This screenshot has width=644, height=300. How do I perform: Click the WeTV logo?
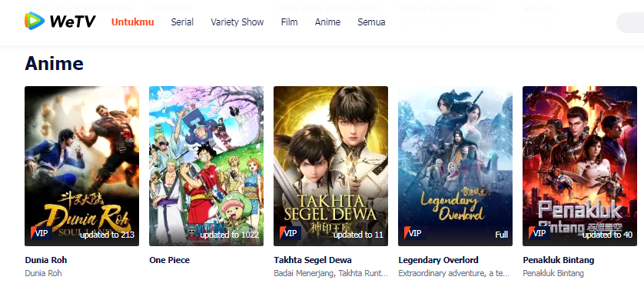(60, 21)
